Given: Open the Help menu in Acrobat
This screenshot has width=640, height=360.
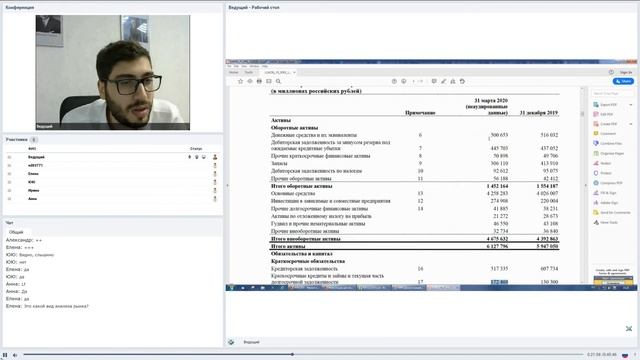Looking at the screenshot, I should (x=265, y=66).
